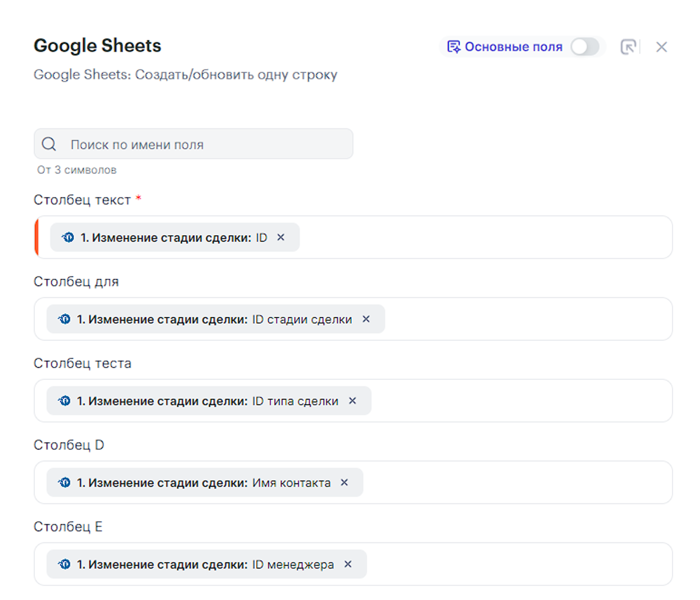Select the ID стадии сделки variable chip
This screenshot has height=600, width=700.
(214, 319)
